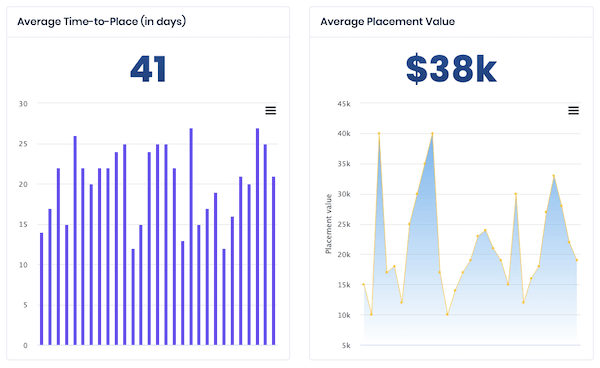The width and height of the screenshot is (600, 368).
Task: Click the 24k peak point in the Placement Value chart
Action: pos(485,230)
